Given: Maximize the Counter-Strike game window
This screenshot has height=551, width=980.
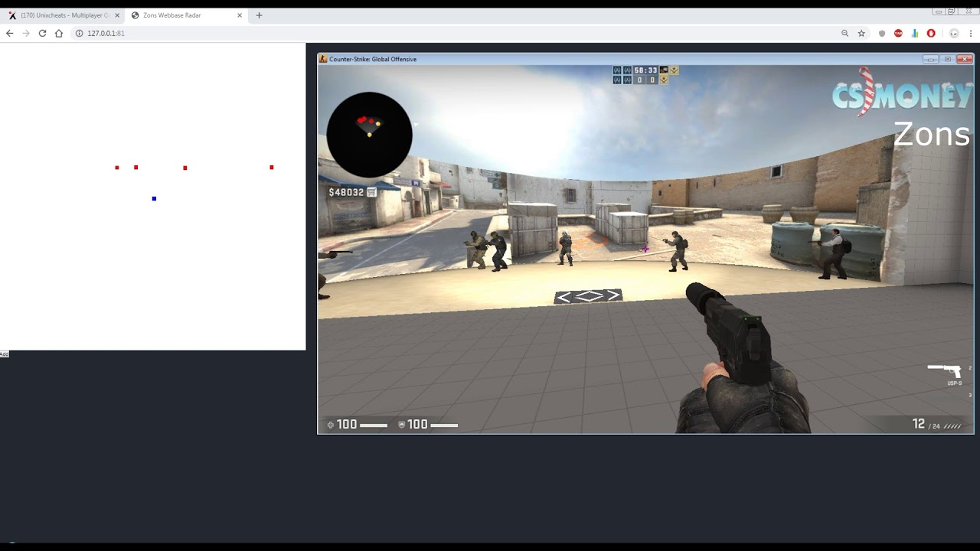Looking at the screenshot, I should pyautogui.click(x=947, y=59).
